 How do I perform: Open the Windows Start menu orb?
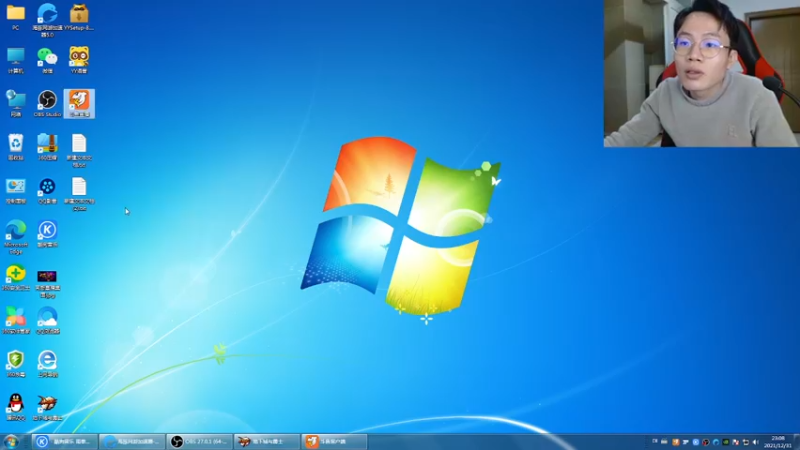11,441
